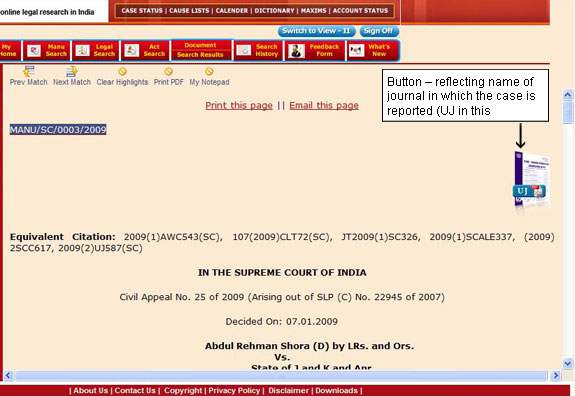The height and width of the screenshot is (396, 575).
Task: Open the UJ journal PDF button
Action: coord(529,191)
